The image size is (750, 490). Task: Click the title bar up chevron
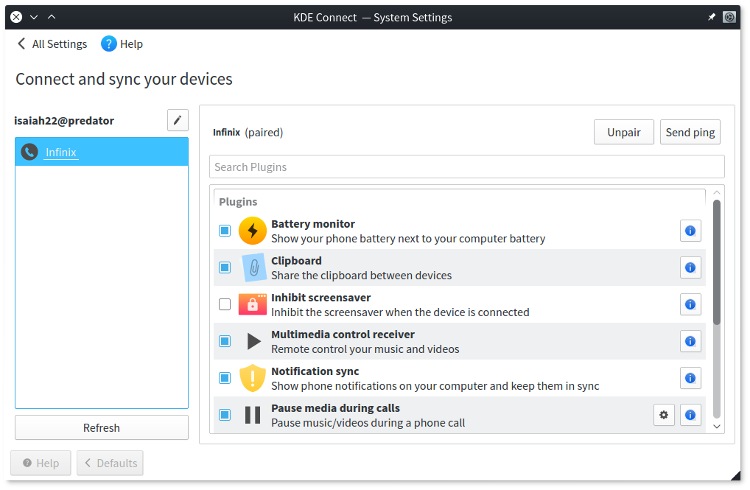click(x=52, y=17)
